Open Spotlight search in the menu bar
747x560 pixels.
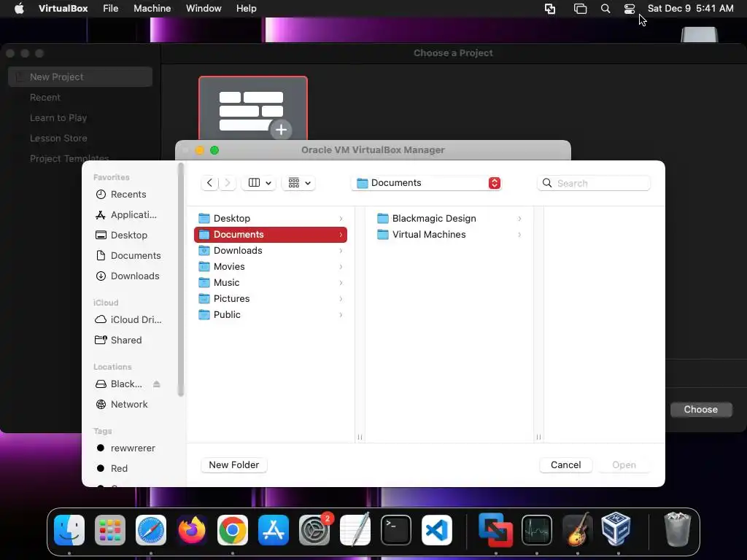click(605, 9)
